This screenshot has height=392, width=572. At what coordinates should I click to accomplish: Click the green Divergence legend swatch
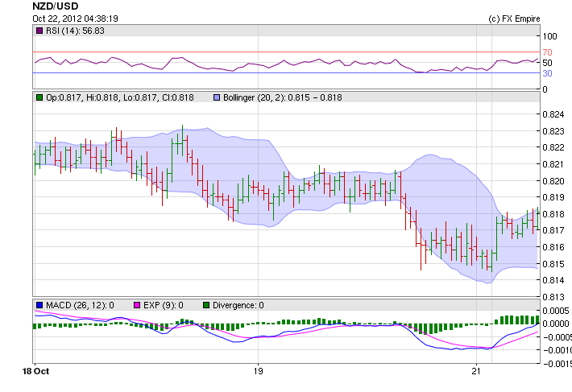tap(206, 305)
